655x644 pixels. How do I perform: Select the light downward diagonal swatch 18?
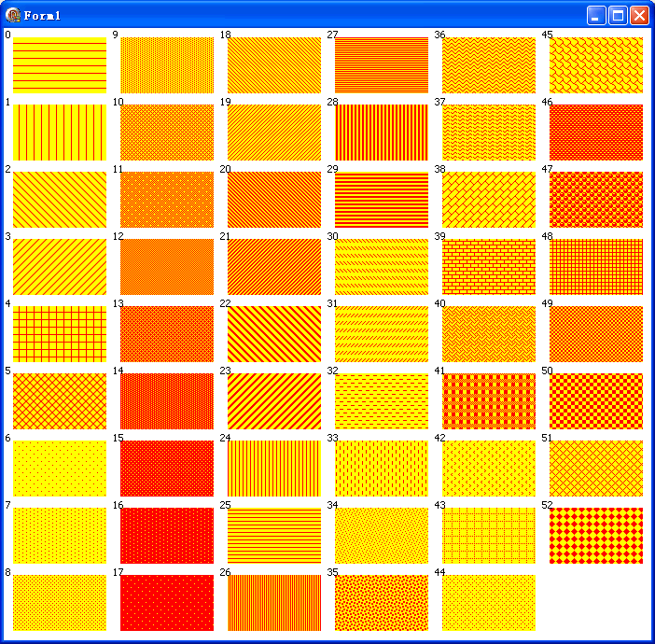point(274,65)
